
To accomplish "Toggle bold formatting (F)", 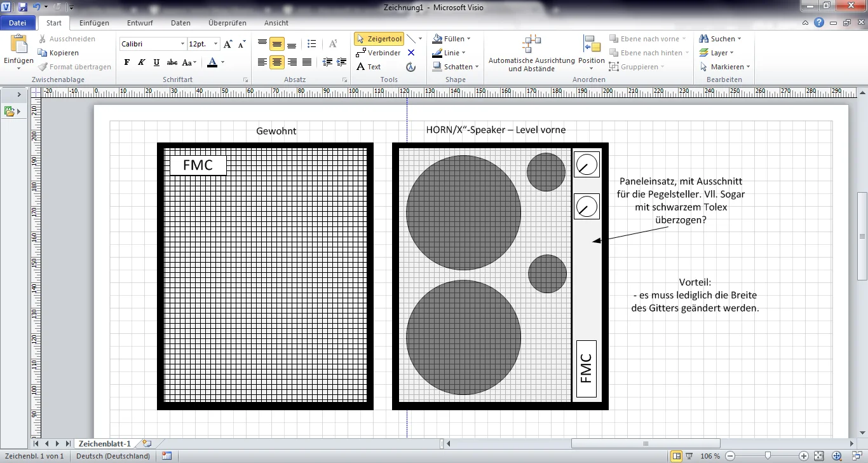I will pyautogui.click(x=127, y=62).
